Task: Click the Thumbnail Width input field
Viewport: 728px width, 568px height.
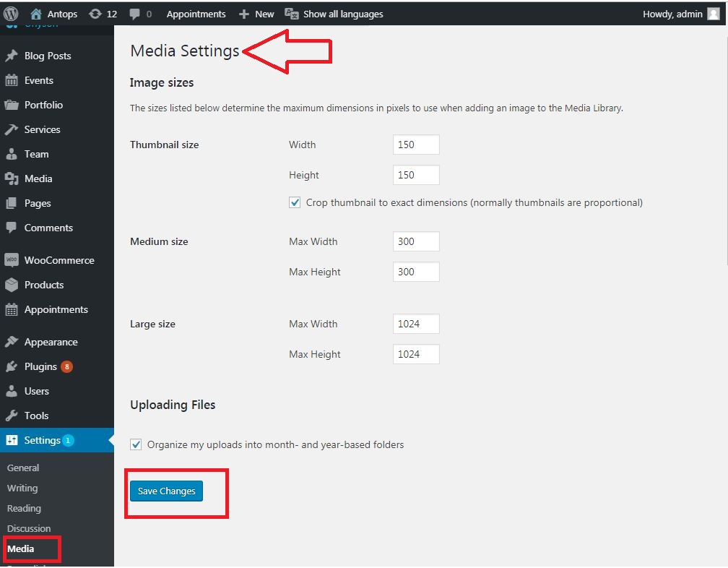Action: (415, 145)
